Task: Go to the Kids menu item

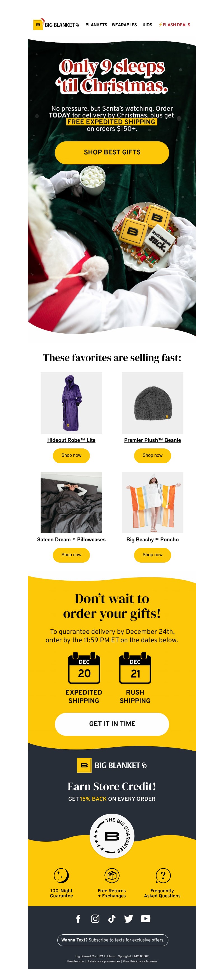Action: (x=147, y=25)
